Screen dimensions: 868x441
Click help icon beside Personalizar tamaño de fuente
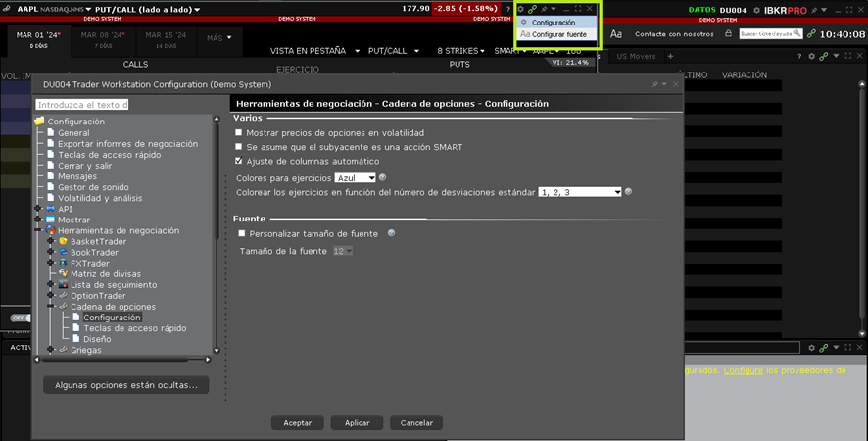pos(391,233)
